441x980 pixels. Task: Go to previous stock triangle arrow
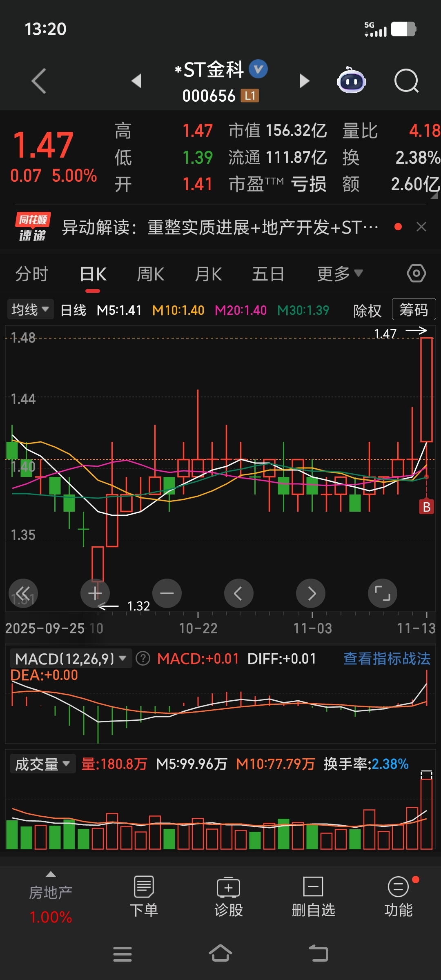click(x=136, y=81)
